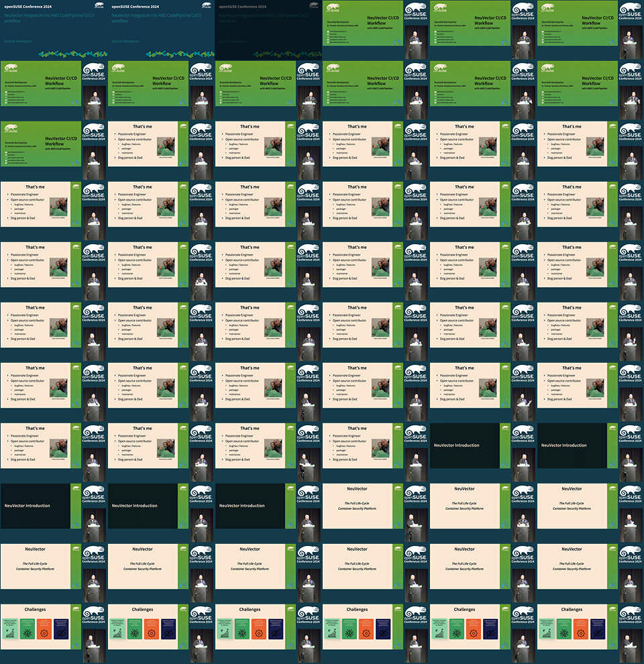Select the last green NeuVector CI/CD Workflow frame
The width and height of the screenshot is (644, 664).
pos(54,150)
